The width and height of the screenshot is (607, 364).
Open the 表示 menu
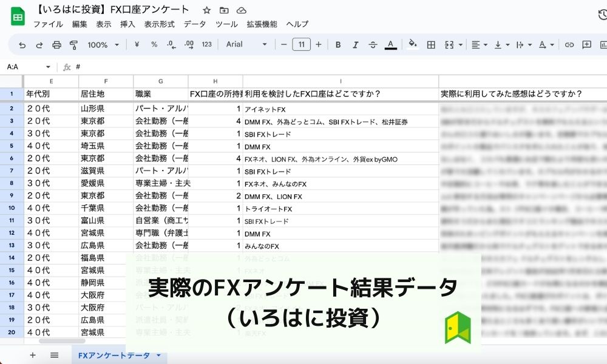pos(103,24)
